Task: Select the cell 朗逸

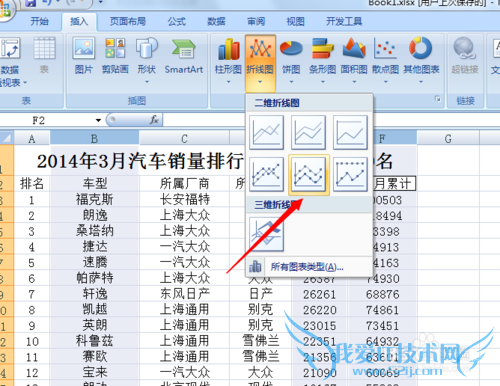Action: click(x=95, y=215)
